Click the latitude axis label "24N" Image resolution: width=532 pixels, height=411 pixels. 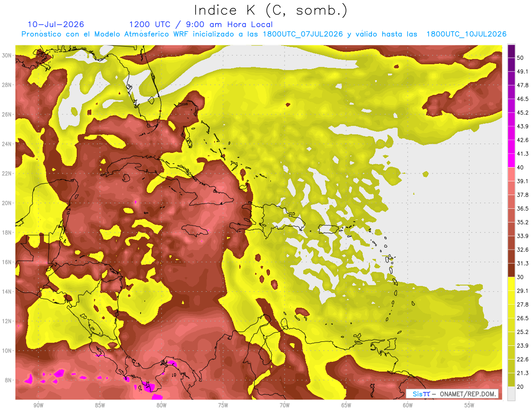[7, 144]
